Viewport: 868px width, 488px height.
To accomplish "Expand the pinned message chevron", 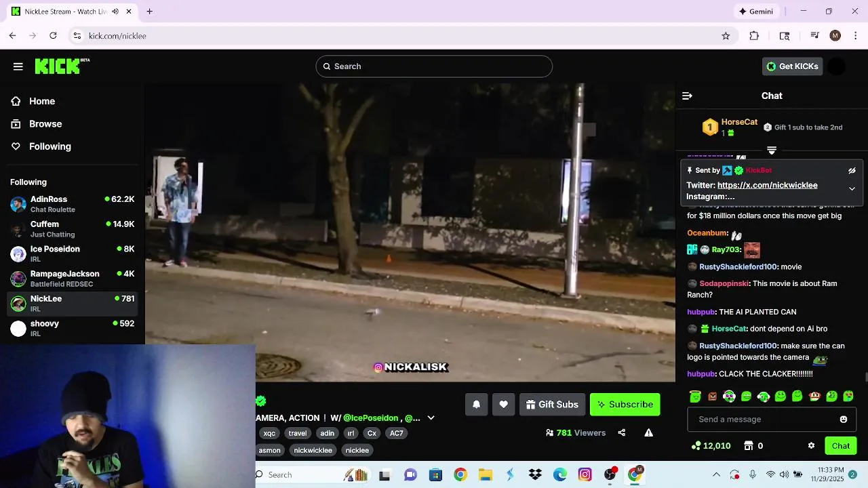I will [x=852, y=189].
